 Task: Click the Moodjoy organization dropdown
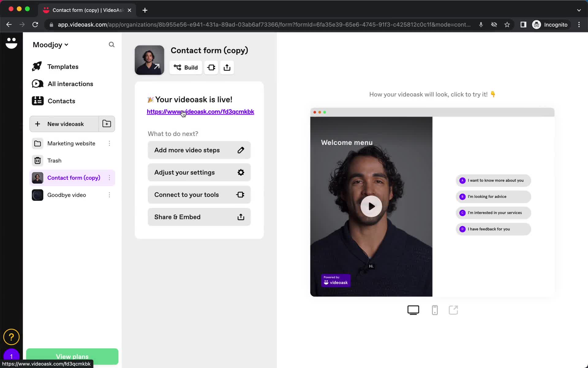(50, 44)
